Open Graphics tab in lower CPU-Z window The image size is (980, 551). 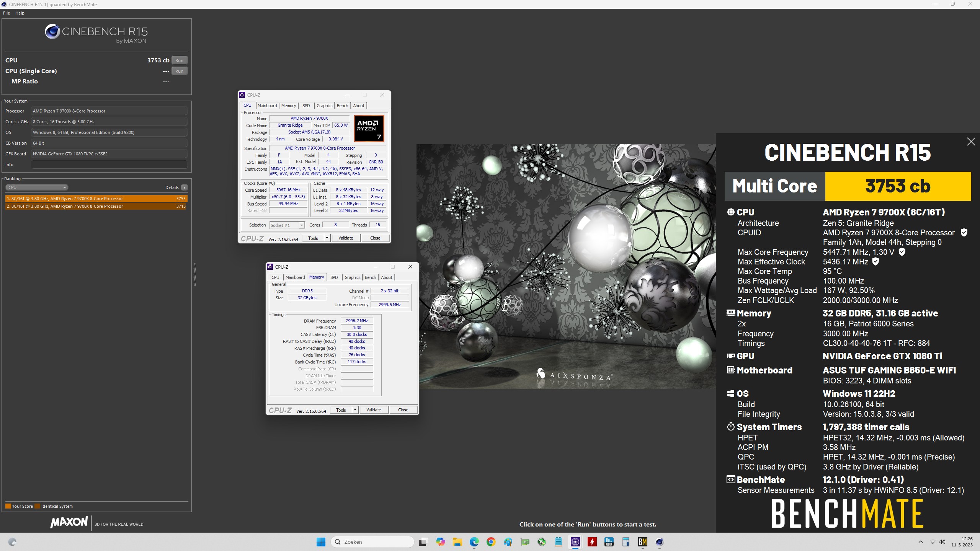353,277
